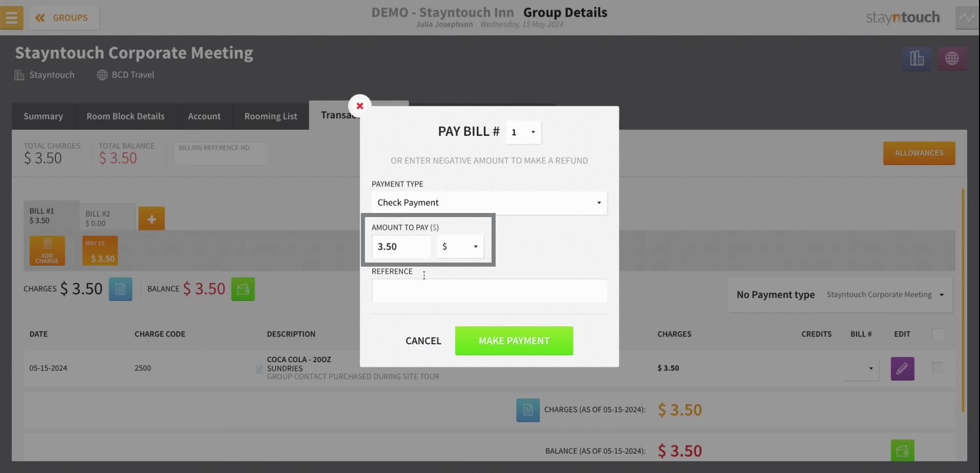Go back to Groups list
The height and width of the screenshot is (473, 980).
[x=64, y=18]
